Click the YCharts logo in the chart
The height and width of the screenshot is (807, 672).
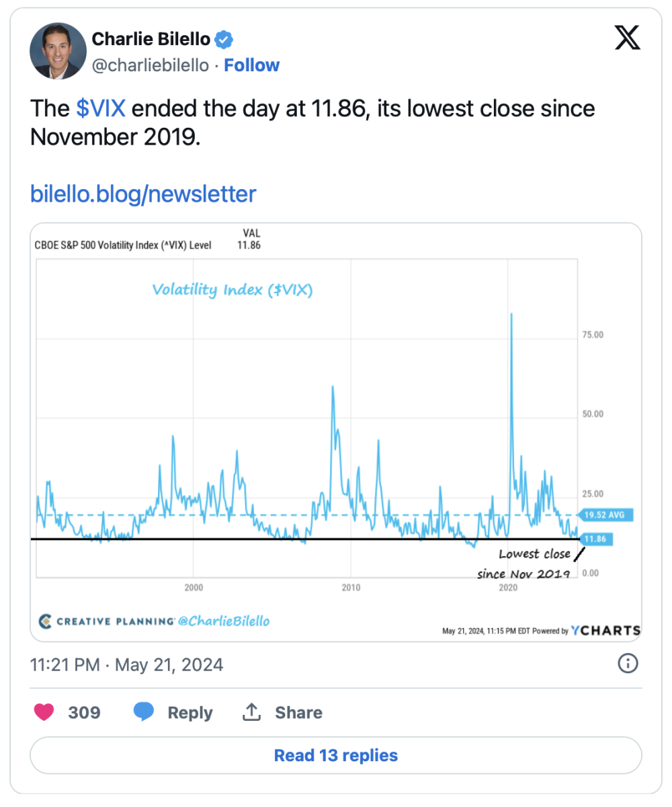[605, 630]
